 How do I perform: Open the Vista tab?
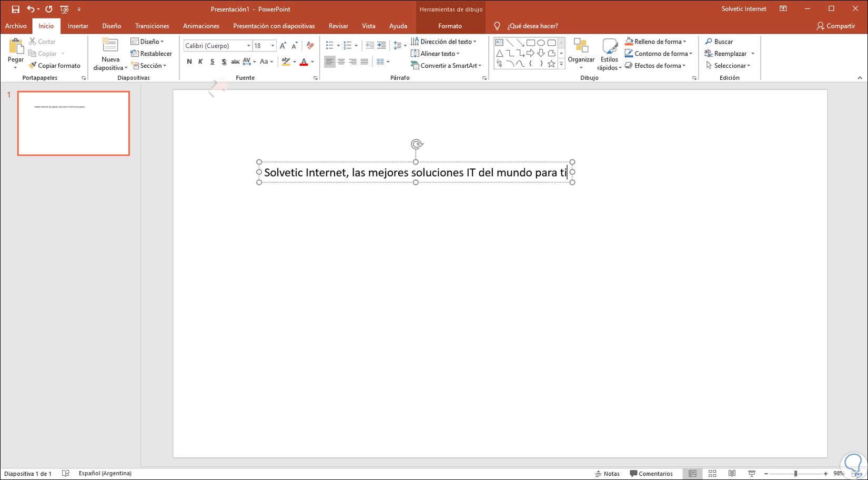[x=368, y=26]
